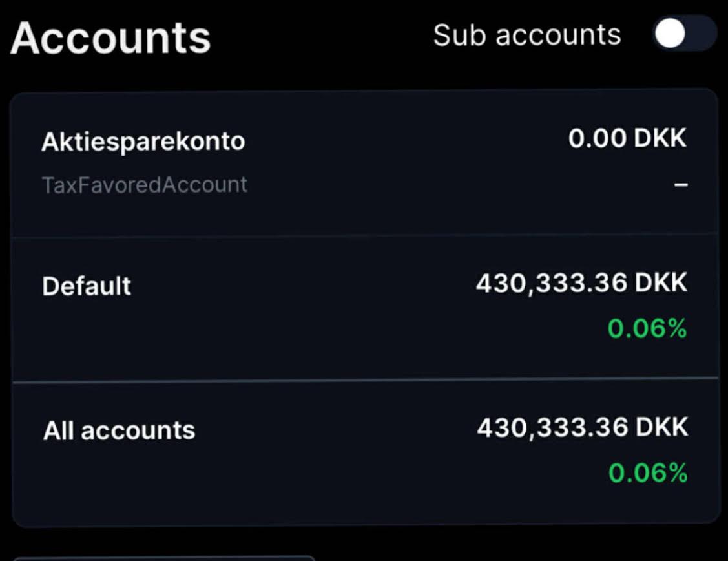The height and width of the screenshot is (561, 728).
Task: Click the TaxFavoredAccount subtitle
Action: 144,185
